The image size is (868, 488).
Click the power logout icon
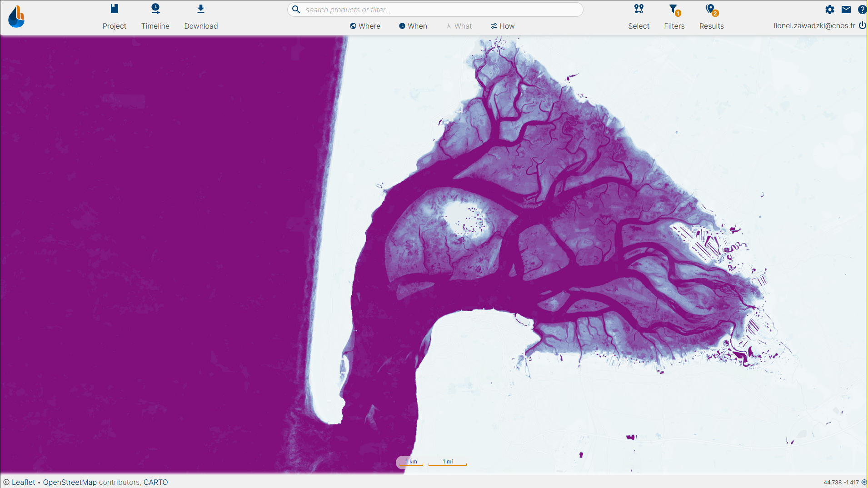point(862,25)
